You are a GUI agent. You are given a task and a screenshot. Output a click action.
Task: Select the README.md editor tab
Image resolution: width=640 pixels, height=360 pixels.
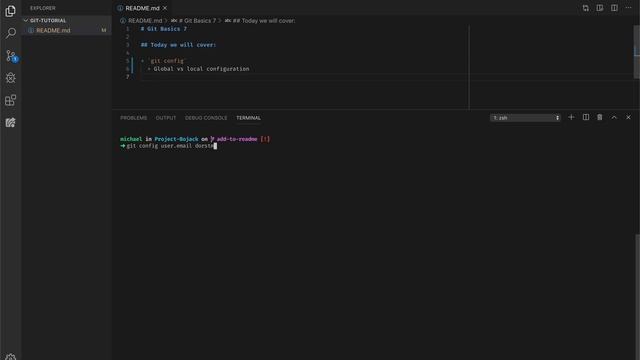click(142, 8)
